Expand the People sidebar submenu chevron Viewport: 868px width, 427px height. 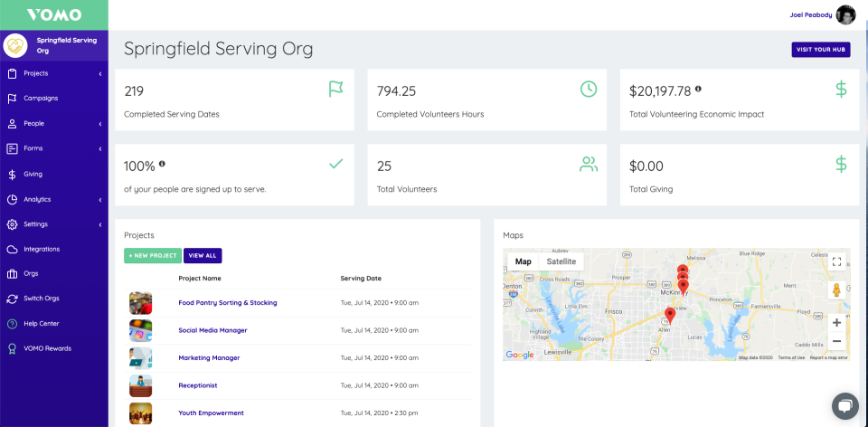point(99,123)
